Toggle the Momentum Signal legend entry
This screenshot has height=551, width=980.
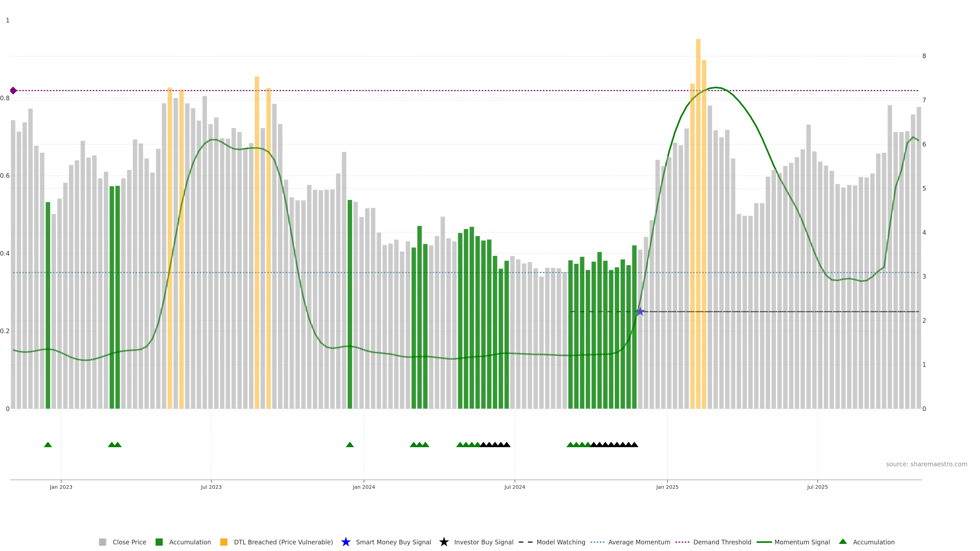(x=802, y=542)
